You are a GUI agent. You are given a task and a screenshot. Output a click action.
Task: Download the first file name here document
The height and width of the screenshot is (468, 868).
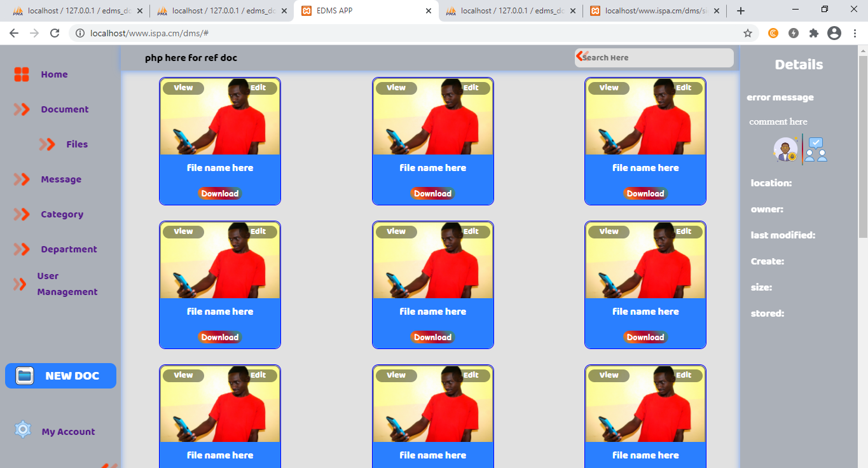[x=219, y=193]
